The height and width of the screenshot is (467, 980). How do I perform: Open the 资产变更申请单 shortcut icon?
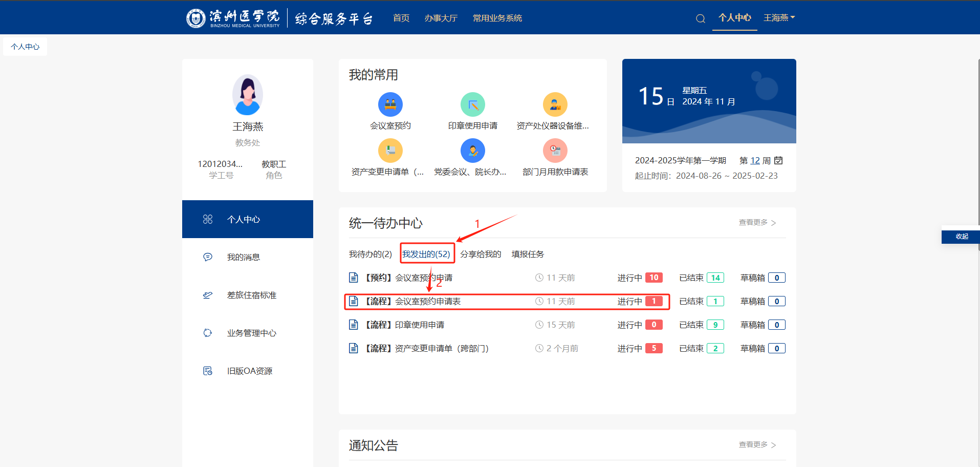(390, 151)
